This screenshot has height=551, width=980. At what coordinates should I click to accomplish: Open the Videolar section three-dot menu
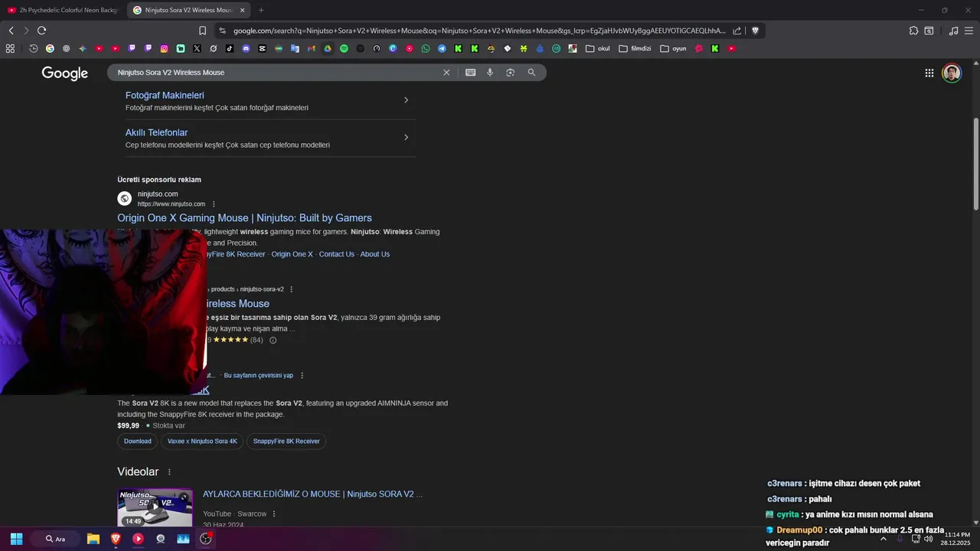tap(169, 472)
